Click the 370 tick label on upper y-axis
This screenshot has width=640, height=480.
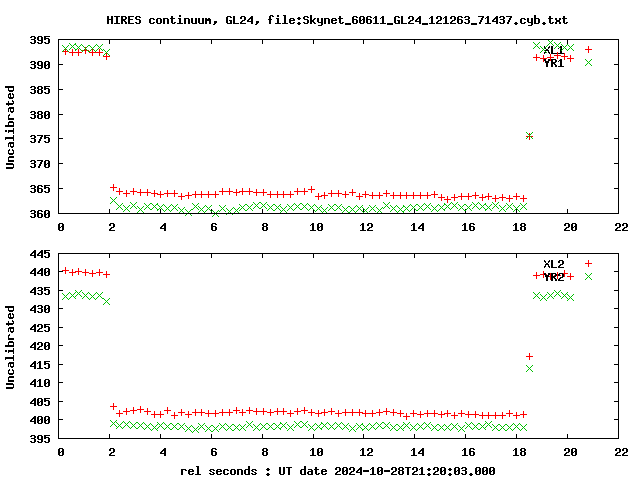click(40, 164)
